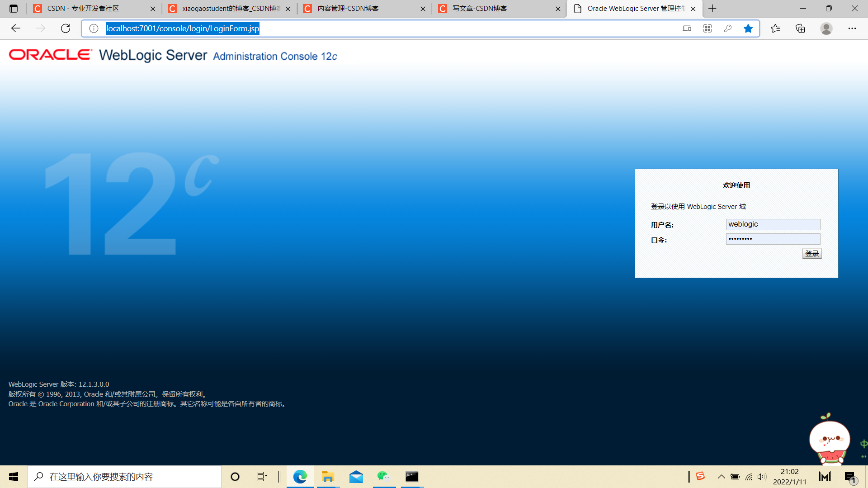Send this page to your devices
This screenshot has width=868, height=488.
click(686, 28)
